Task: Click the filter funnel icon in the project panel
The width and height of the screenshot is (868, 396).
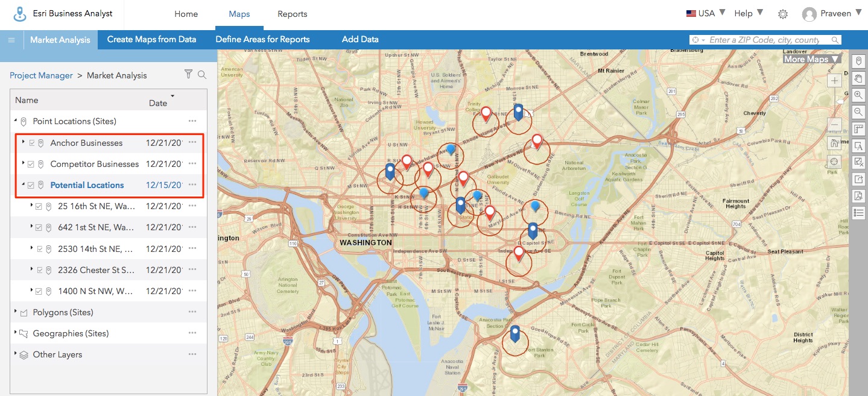Action: click(188, 74)
